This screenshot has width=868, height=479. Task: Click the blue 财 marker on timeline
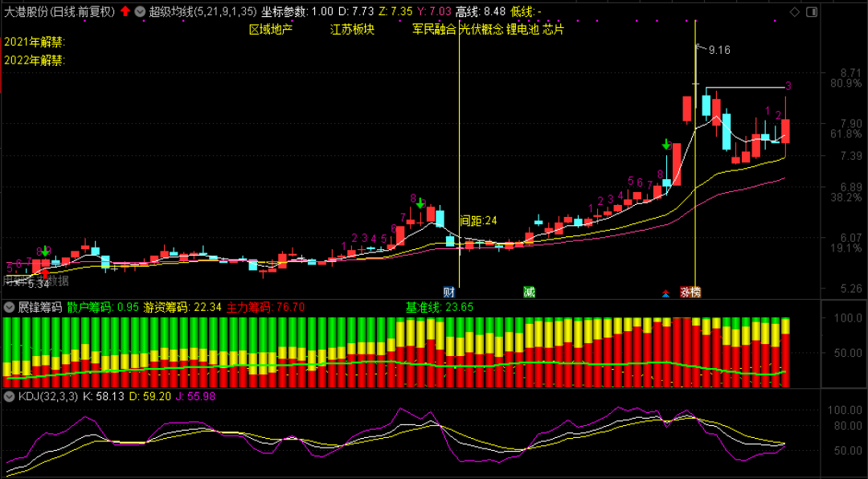450,292
